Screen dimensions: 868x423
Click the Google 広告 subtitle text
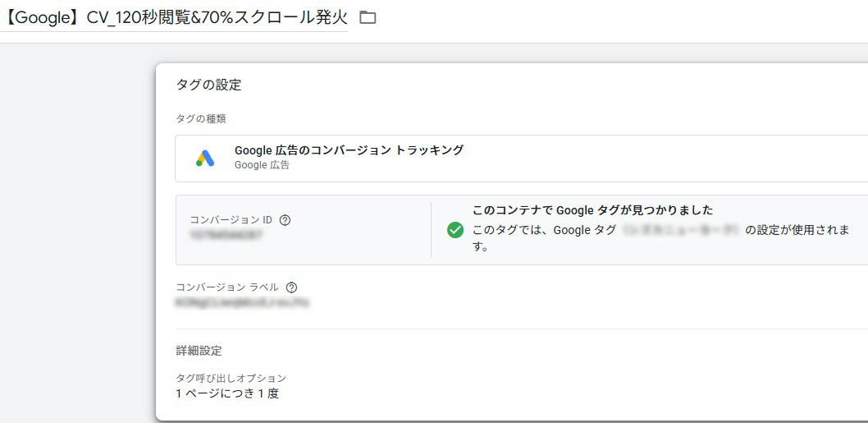coord(262,165)
